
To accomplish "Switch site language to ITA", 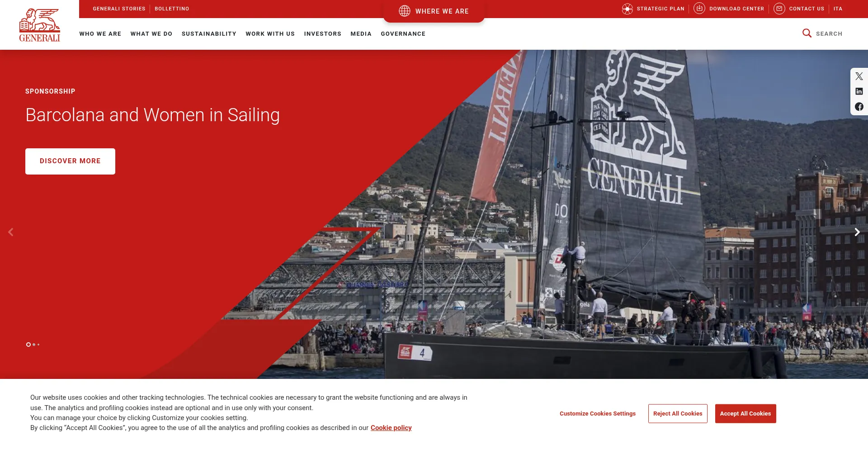I will coord(838,9).
